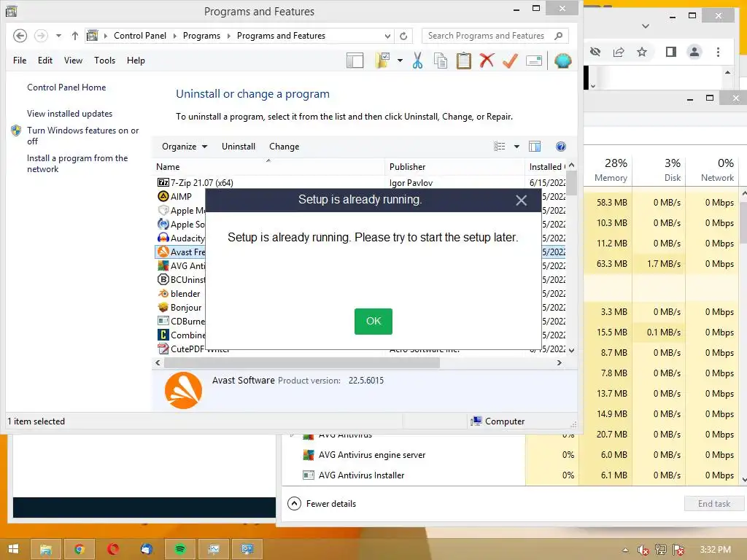Go up one level with the up arrow

[x=75, y=36]
